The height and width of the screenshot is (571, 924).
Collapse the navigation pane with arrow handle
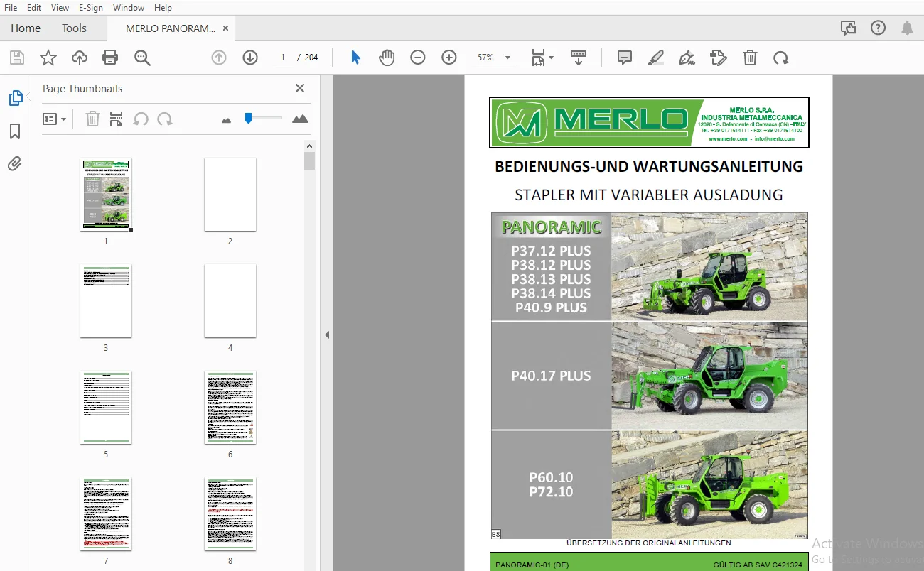coord(327,335)
